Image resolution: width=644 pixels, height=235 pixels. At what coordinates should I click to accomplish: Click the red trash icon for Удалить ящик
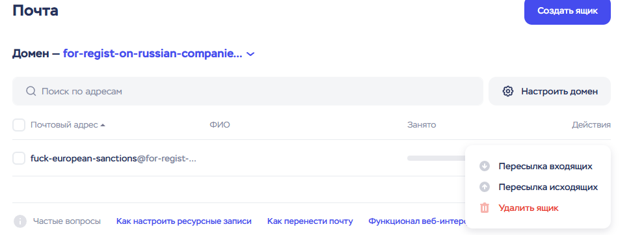(x=485, y=208)
